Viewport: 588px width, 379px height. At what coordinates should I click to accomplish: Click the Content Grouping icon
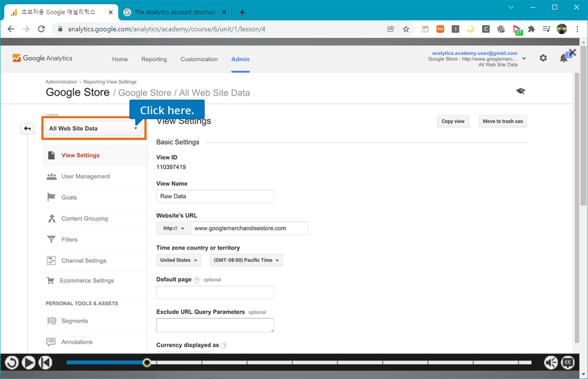pos(51,219)
